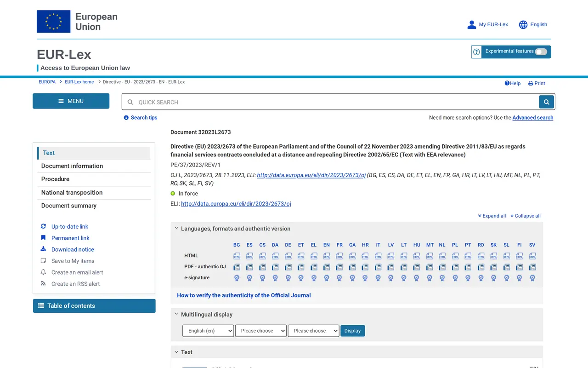Collapse the Multilingual display section
588x368 pixels.
[176, 314]
